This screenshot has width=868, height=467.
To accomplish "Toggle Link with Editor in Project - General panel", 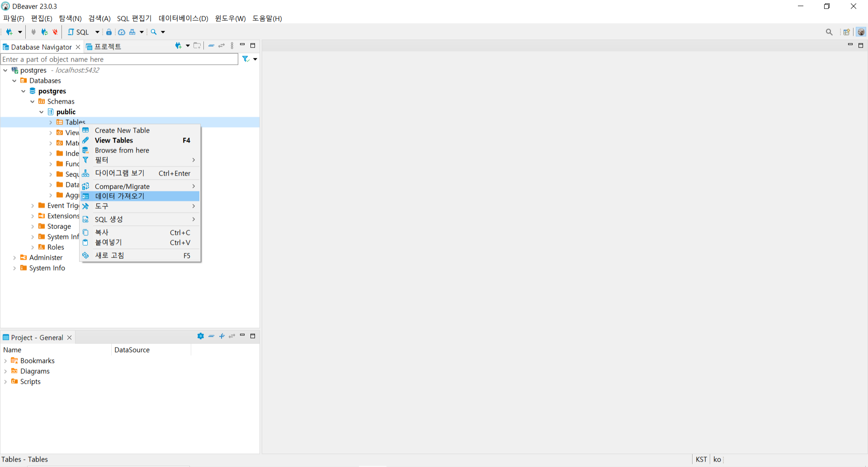I will (x=232, y=336).
